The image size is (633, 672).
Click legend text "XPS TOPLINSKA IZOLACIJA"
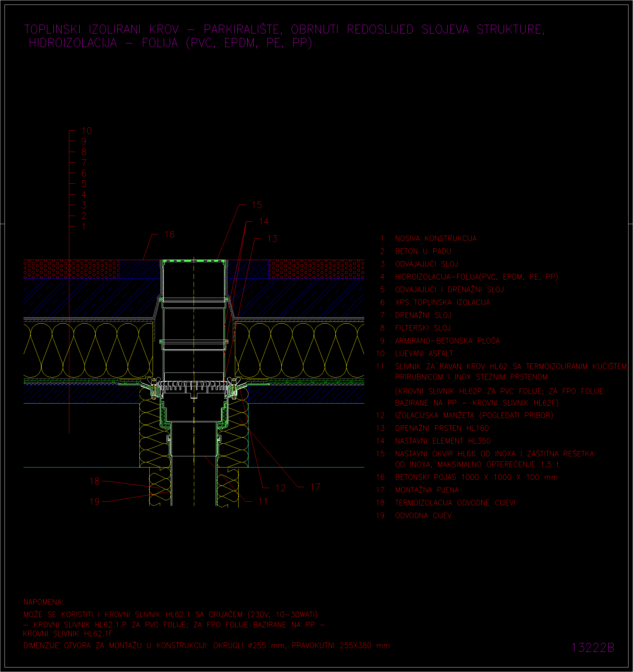coord(443,303)
